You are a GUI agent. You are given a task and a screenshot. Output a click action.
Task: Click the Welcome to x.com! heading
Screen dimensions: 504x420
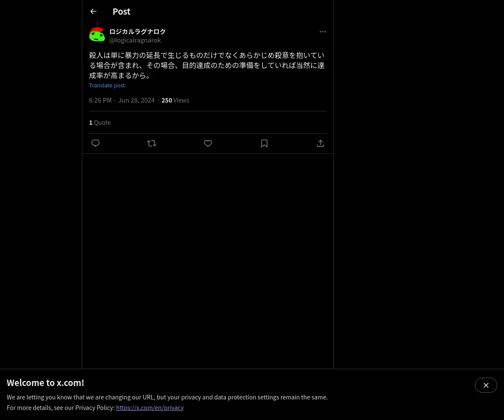pyautogui.click(x=45, y=383)
